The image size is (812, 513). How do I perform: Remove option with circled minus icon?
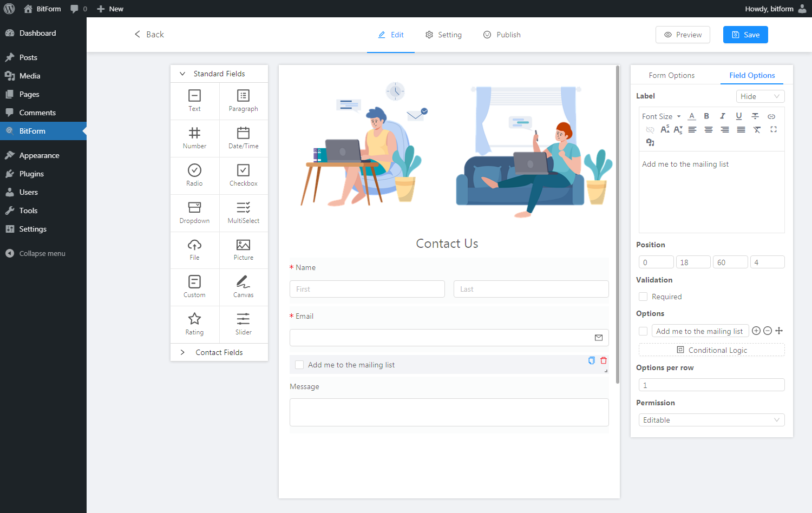pos(768,331)
